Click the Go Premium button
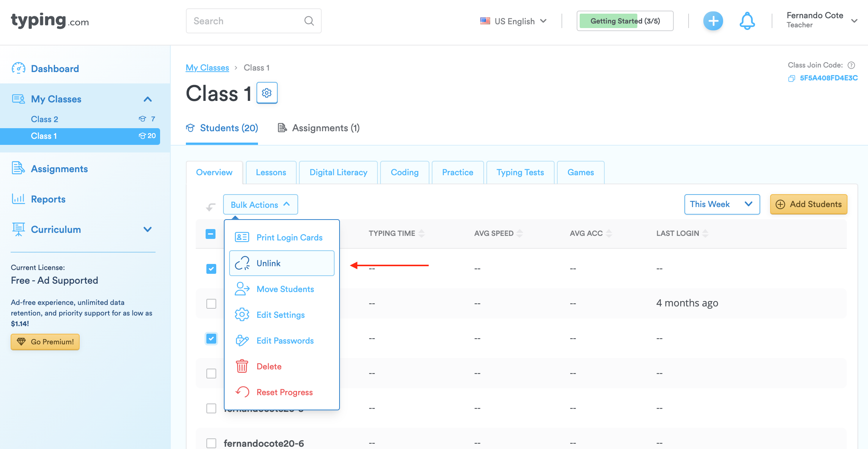Viewport: 868px width, 449px height. tap(45, 342)
